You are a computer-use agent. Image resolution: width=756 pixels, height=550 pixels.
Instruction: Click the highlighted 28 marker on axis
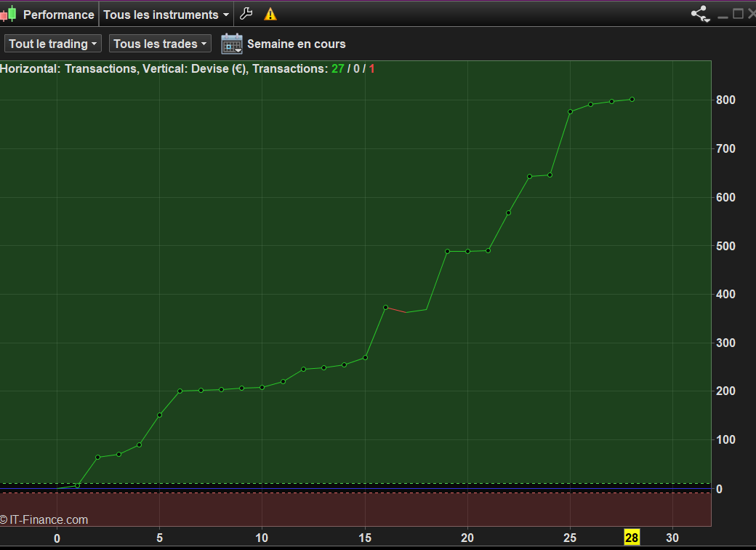(x=632, y=537)
